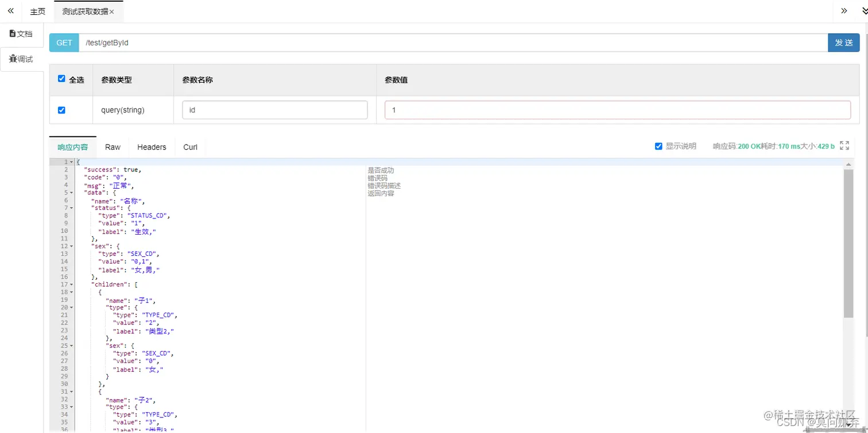Collapse the "type" node at line 20
868x433 pixels.
coord(71,307)
